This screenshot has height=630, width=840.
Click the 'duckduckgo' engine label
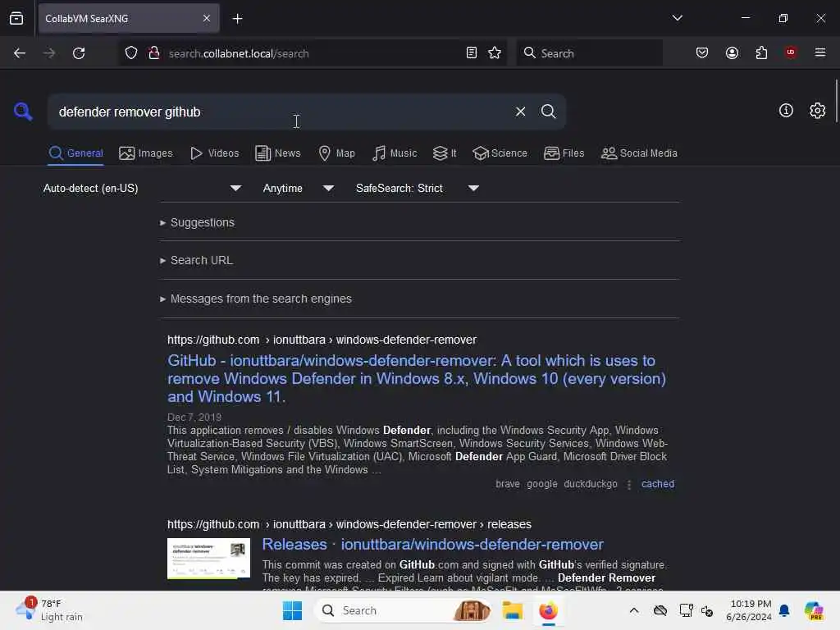[591, 484]
